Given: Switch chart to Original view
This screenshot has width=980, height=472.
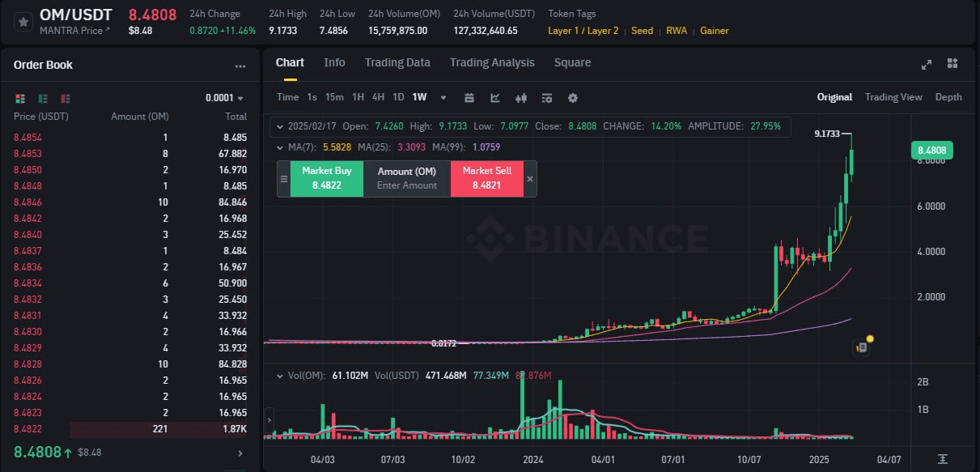Looking at the screenshot, I should pyautogui.click(x=834, y=97).
